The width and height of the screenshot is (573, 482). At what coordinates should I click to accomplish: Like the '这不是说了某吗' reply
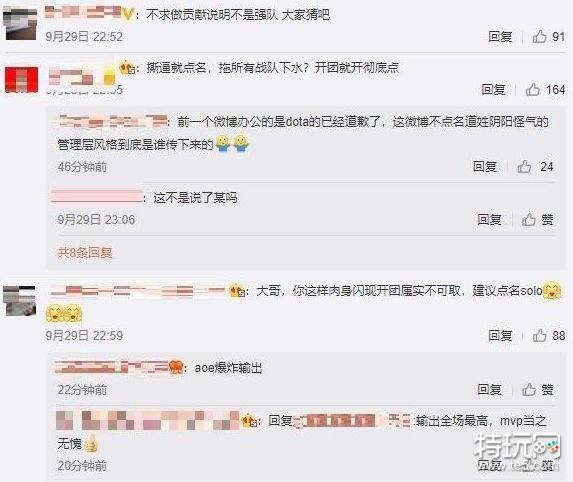pyautogui.click(x=537, y=220)
